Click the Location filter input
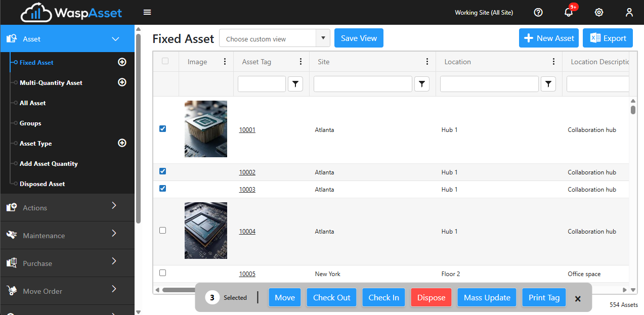 [x=489, y=84]
